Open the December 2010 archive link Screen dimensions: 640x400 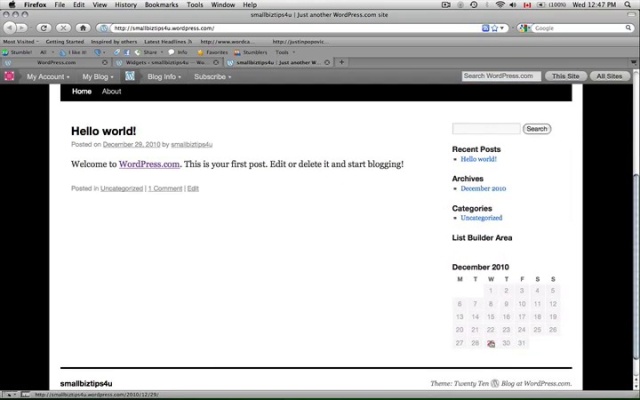coord(483,189)
